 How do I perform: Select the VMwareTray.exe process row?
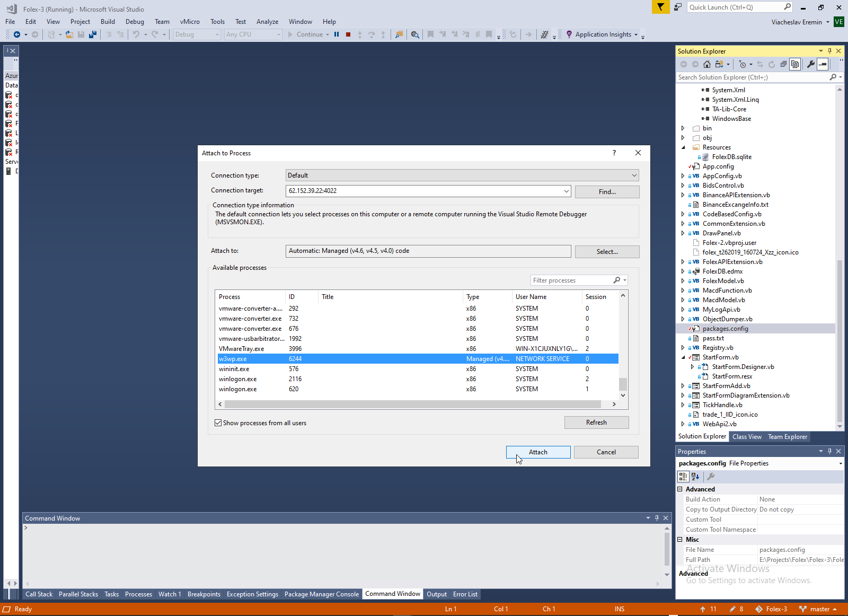tap(418, 349)
